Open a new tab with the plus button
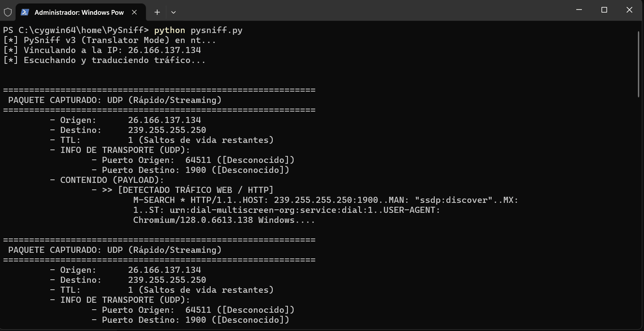Image resolution: width=644 pixels, height=331 pixels. click(157, 12)
